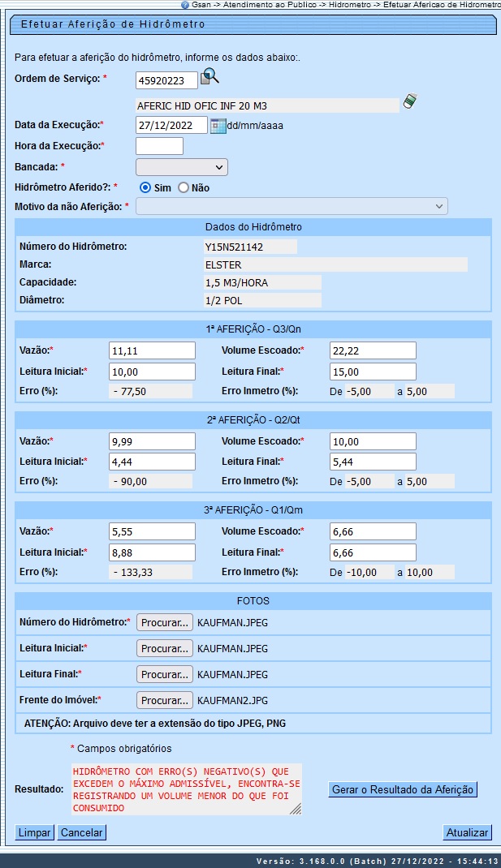
Task: Click the Data da Execução date field
Action: click(x=171, y=126)
